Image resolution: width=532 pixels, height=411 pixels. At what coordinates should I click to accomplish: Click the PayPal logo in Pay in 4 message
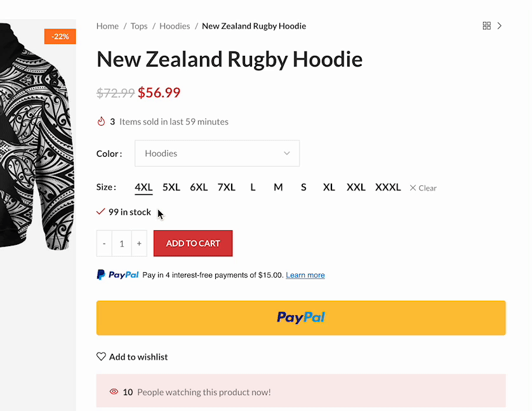click(x=117, y=275)
